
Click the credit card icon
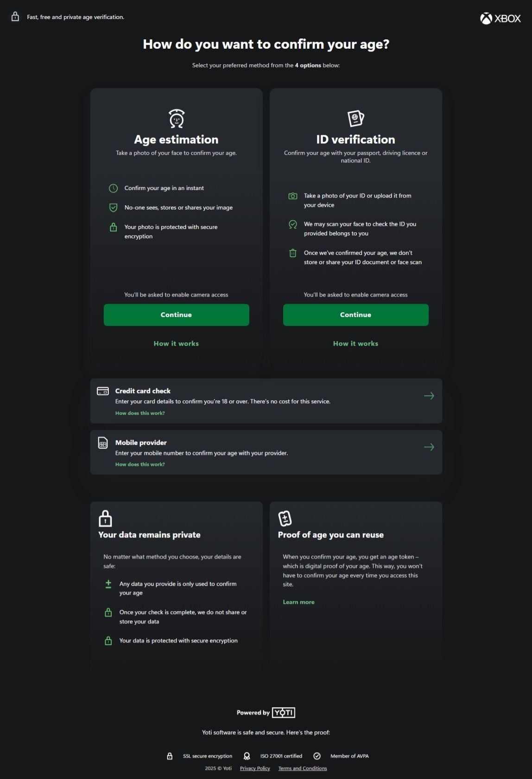(x=103, y=391)
